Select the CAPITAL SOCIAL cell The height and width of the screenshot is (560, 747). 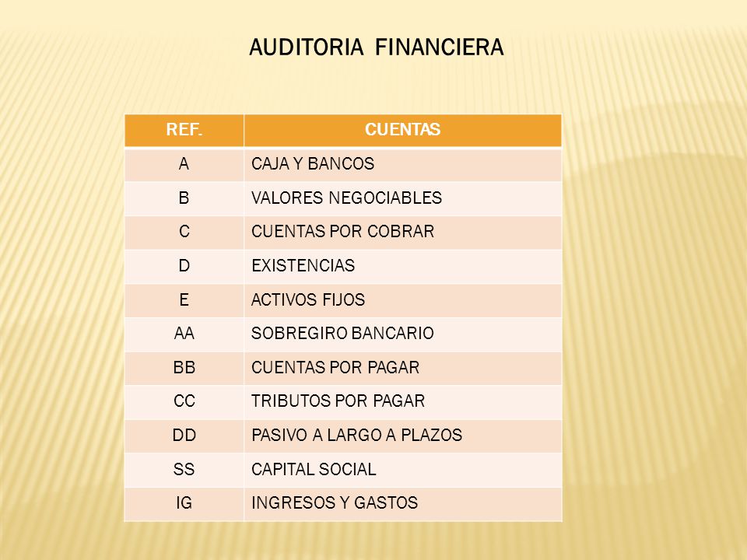[x=402, y=470]
